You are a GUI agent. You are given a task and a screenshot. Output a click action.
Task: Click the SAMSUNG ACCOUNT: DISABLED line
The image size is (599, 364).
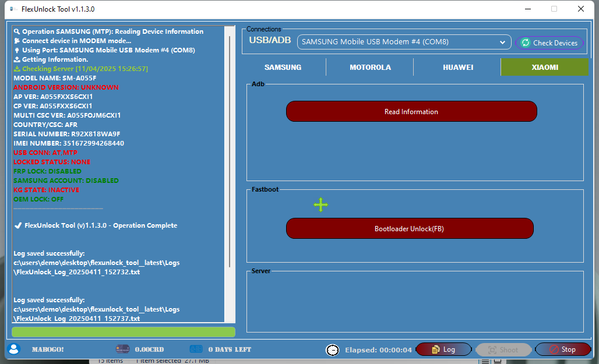tap(66, 181)
